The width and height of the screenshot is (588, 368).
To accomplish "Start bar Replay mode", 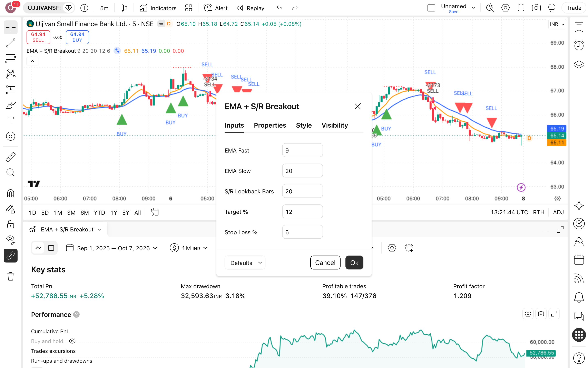I will tap(250, 8).
